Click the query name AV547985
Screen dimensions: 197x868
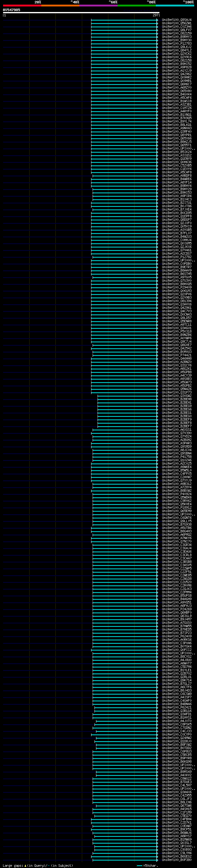pos(11,10)
